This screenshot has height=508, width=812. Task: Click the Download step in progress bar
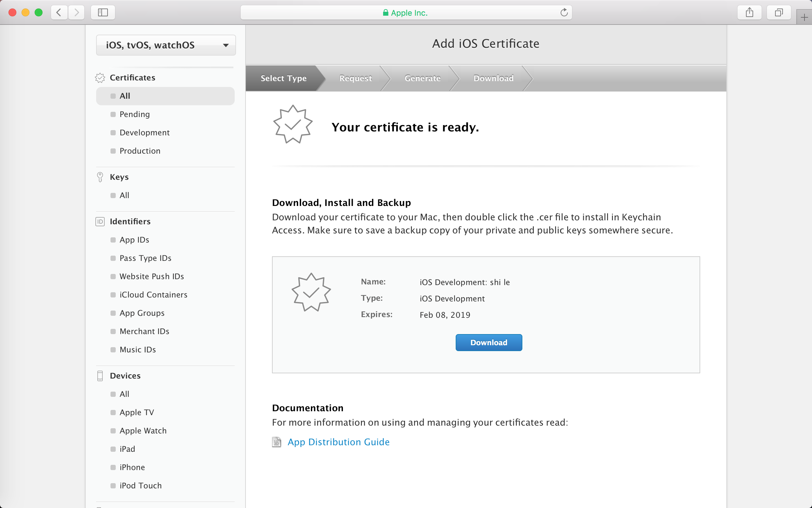(x=494, y=78)
